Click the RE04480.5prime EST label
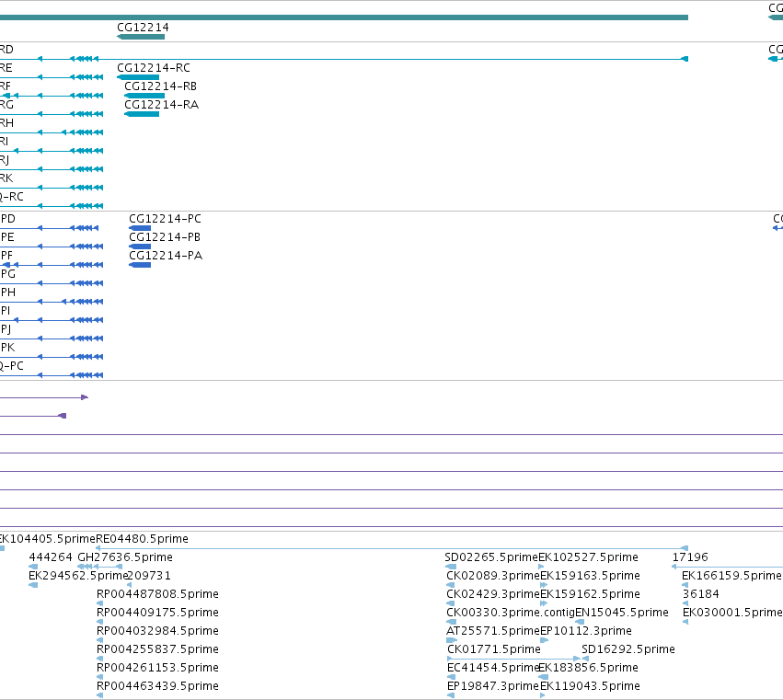783x700 pixels. [x=142, y=539]
